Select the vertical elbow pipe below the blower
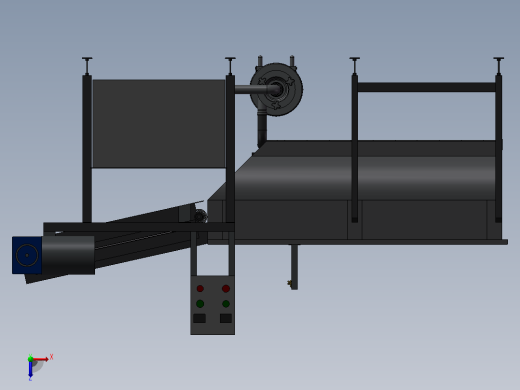 (262, 128)
